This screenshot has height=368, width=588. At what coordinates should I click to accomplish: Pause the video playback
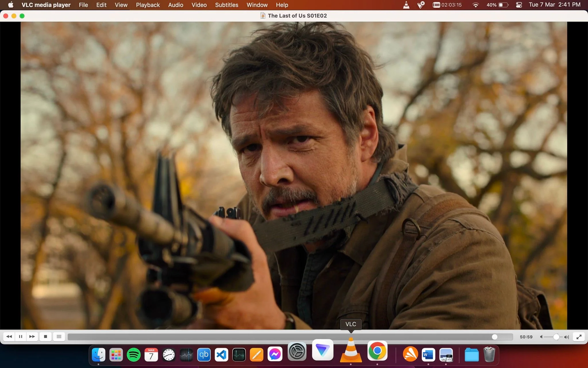pyautogui.click(x=21, y=337)
